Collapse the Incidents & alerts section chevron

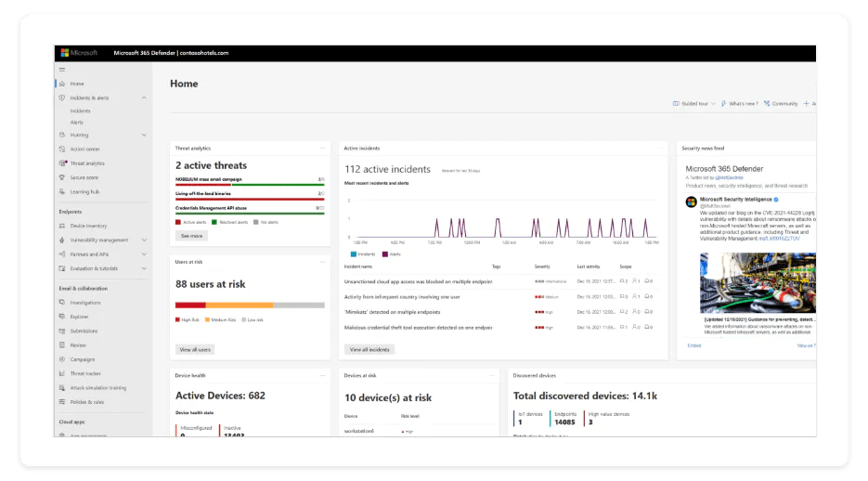[144, 98]
